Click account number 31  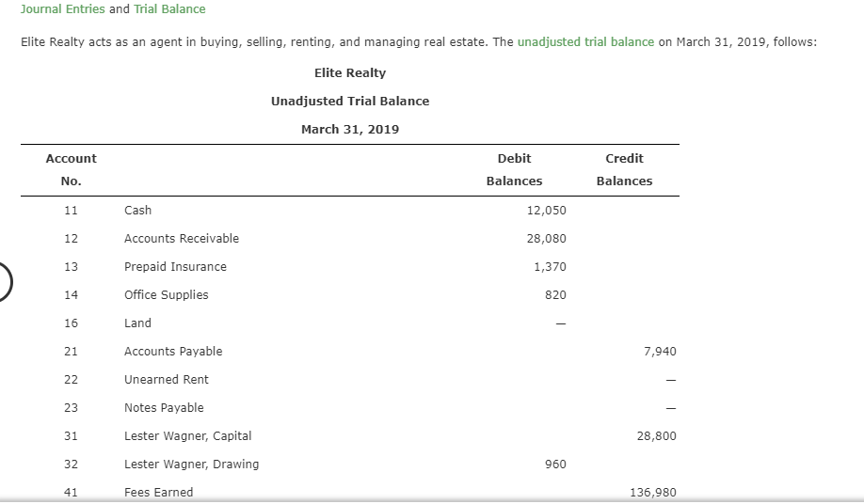(72, 436)
